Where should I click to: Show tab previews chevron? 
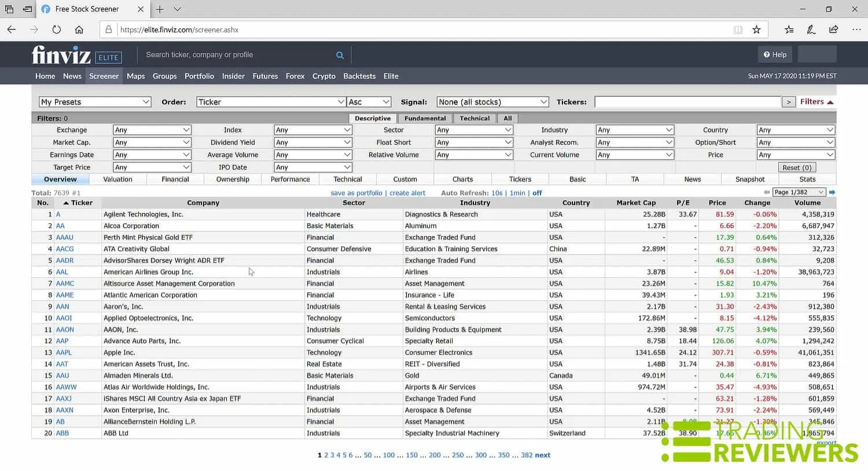pyautogui.click(x=178, y=9)
